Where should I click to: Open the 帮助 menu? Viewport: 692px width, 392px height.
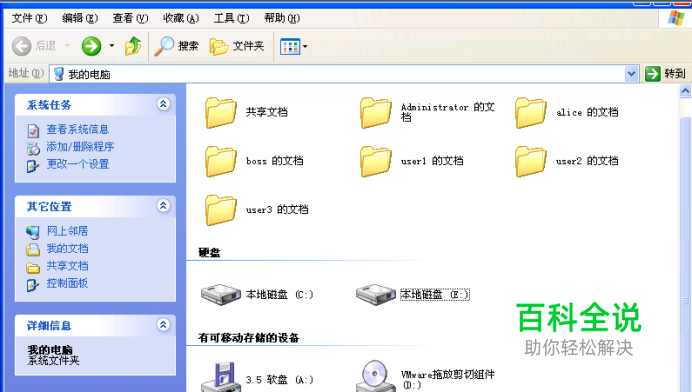tap(282, 18)
